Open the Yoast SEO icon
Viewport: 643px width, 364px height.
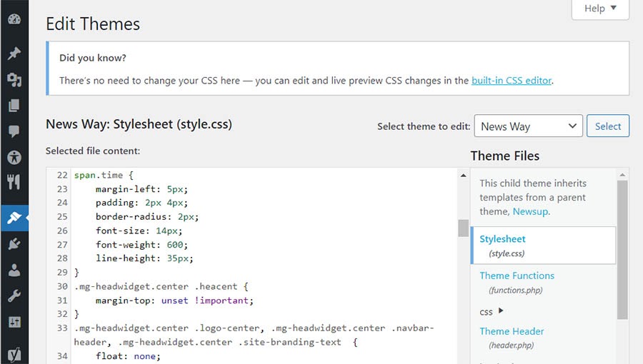click(x=14, y=353)
